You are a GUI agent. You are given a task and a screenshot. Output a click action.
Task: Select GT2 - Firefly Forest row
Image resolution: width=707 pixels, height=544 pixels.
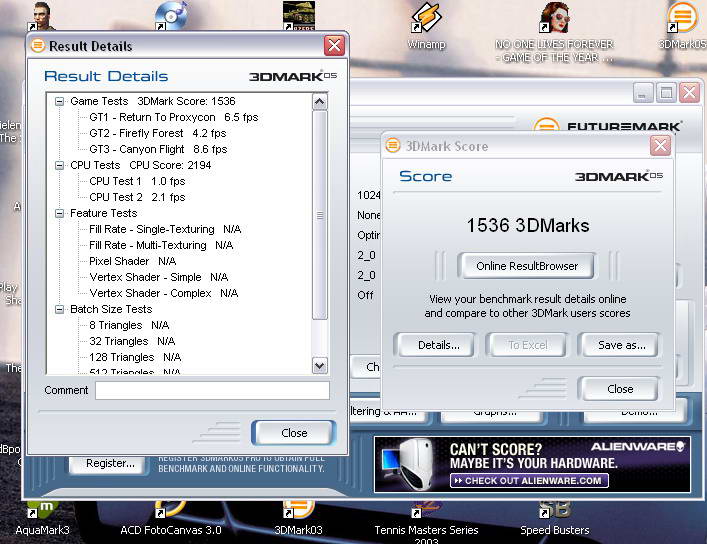click(x=157, y=134)
